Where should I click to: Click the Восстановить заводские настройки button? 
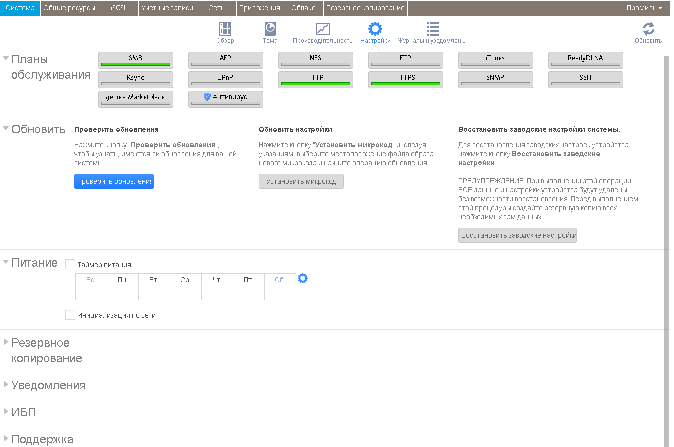click(x=517, y=236)
